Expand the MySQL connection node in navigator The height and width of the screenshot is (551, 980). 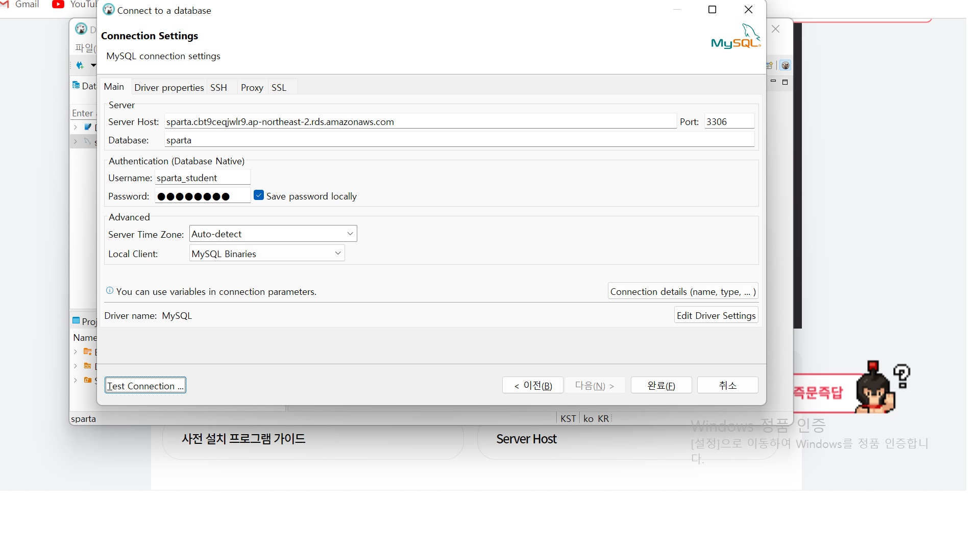pyautogui.click(x=76, y=141)
